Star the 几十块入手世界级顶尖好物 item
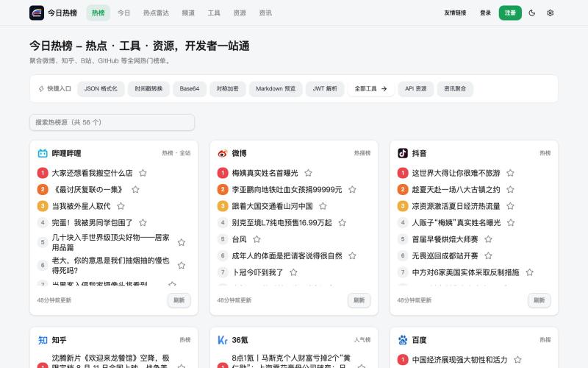588x368 pixels. tap(182, 243)
